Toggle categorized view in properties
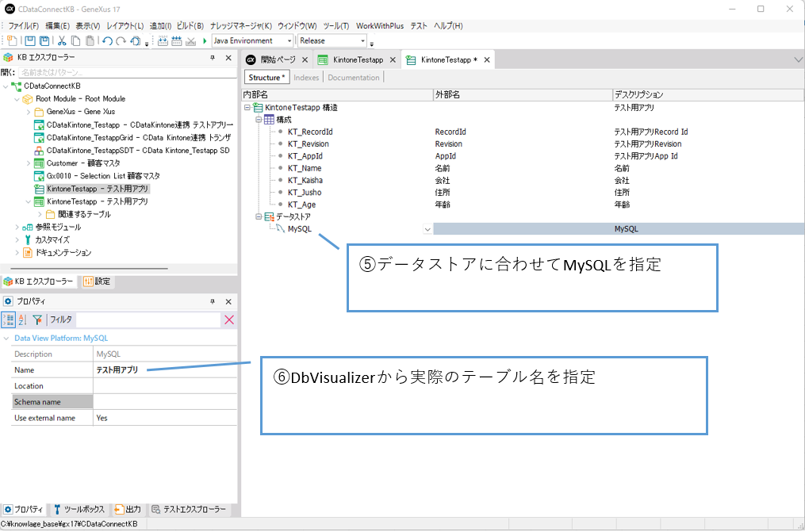The height and width of the screenshot is (532, 805). (x=8, y=320)
